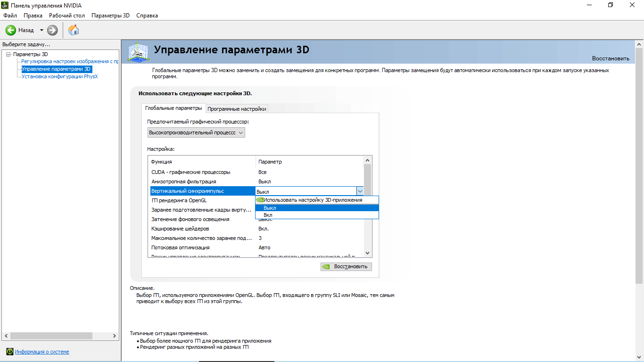Open the Home icon in toolbar
This screenshot has width=644, height=362.
tap(74, 30)
